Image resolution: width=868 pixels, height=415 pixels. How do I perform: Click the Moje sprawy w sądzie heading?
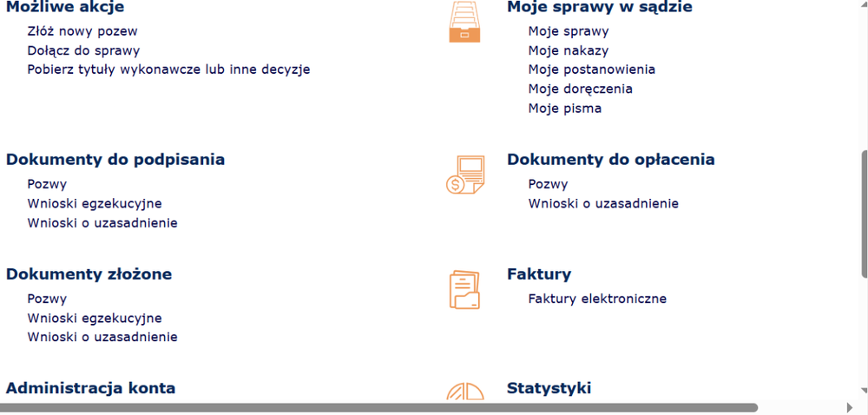[x=600, y=7]
